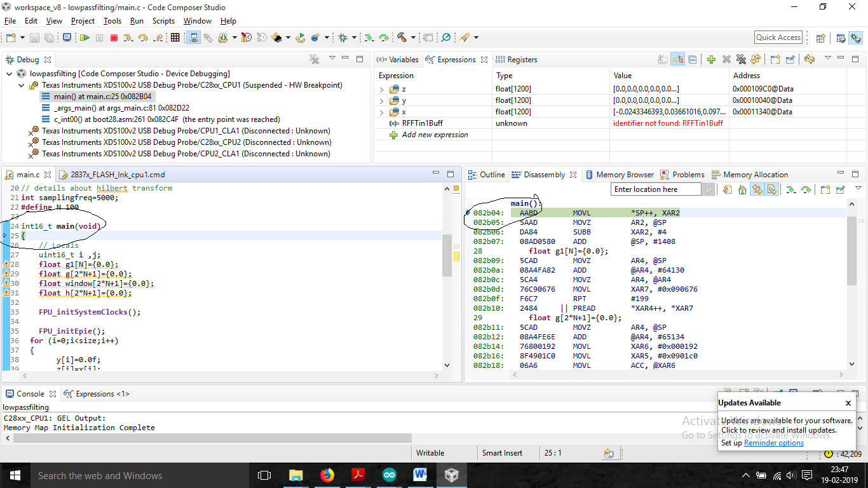Resume program execution with the green play icon
The width and height of the screenshot is (868, 488).
click(x=86, y=37)
